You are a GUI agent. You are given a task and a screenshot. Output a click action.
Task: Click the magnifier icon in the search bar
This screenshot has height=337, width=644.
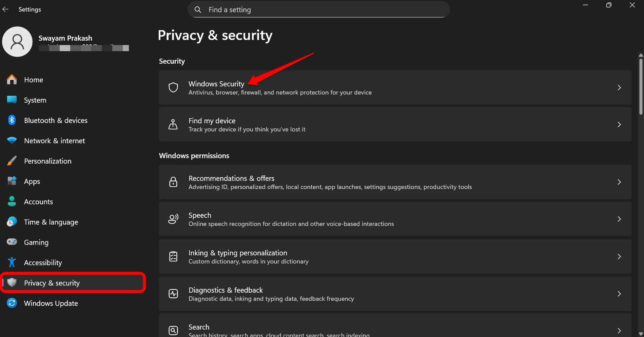pyautogui.click(x=198, y=9)
